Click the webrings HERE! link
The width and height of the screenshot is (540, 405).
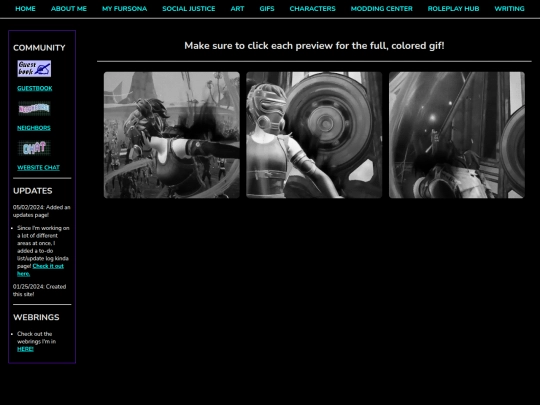pos(25,349)
